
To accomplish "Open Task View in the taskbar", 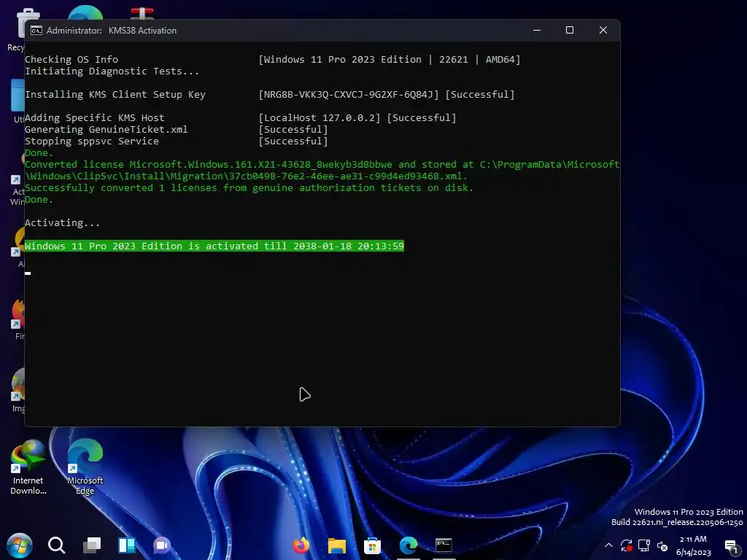I will (x=92, y=545).
